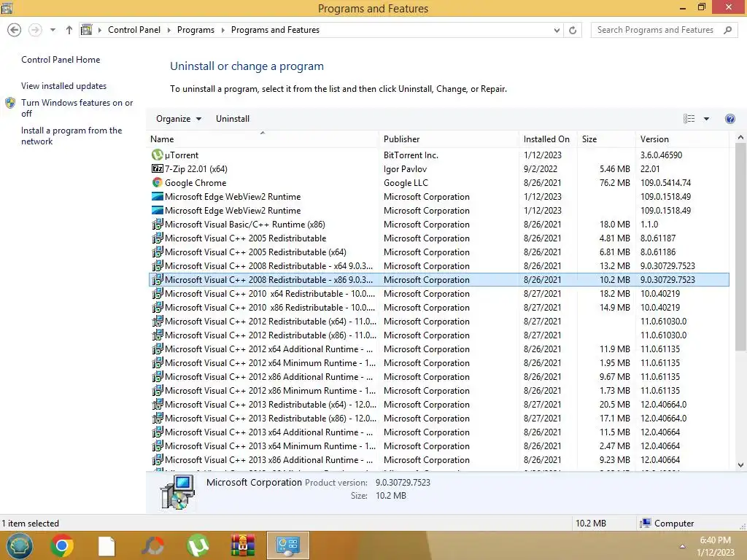Click the vertical scrollbar thumb
The height and width of the screenshot is (560, 747).
click(x=740, y=246)
